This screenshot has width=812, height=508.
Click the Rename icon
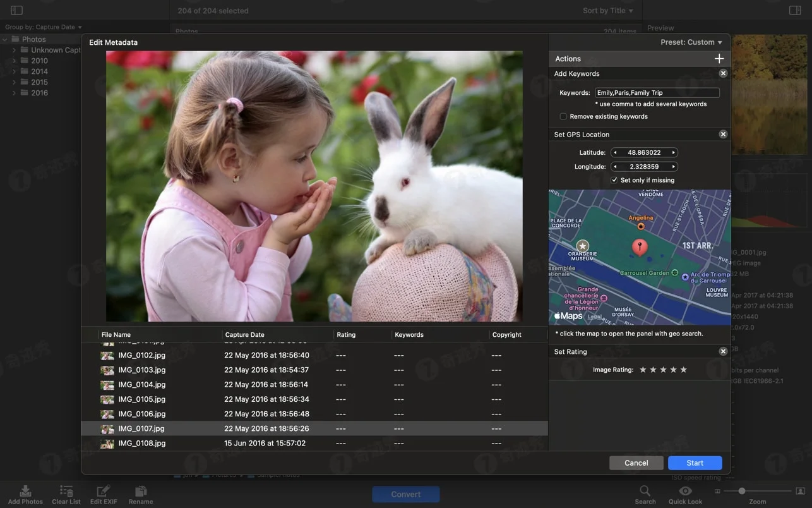point(140,490)
